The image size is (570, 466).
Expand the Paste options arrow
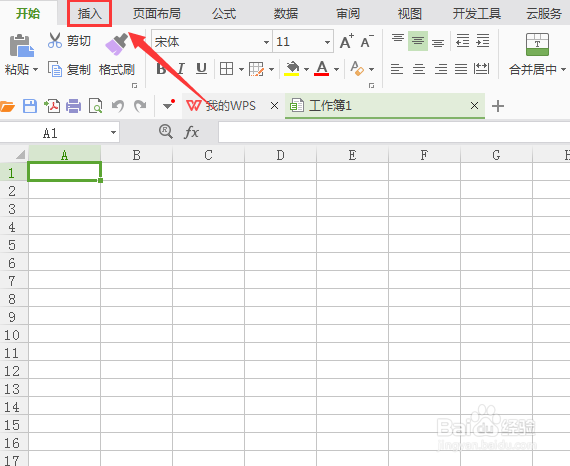coord(35,69)
